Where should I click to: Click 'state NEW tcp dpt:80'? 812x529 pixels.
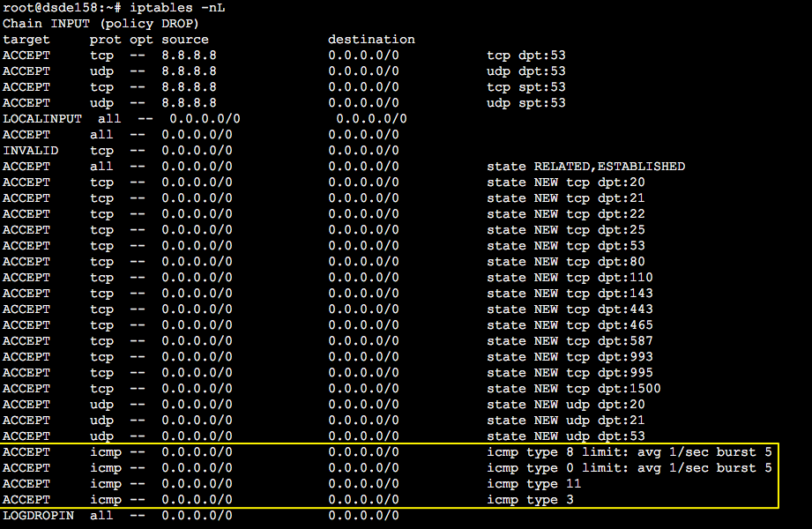point(566,262)
